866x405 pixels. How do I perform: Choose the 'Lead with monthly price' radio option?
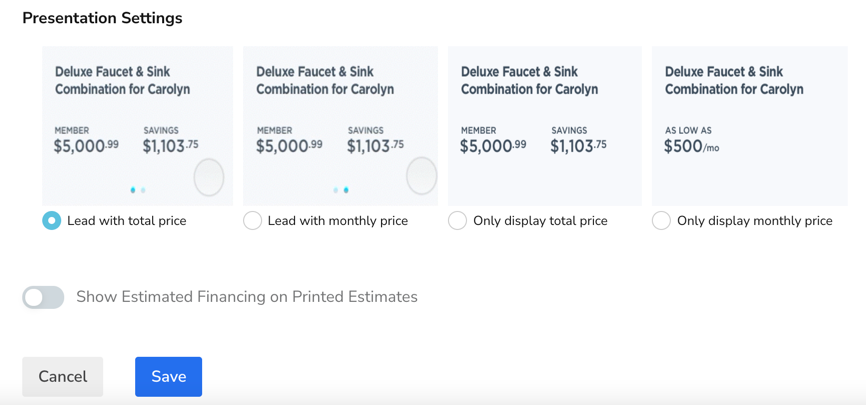click(253, 221)
